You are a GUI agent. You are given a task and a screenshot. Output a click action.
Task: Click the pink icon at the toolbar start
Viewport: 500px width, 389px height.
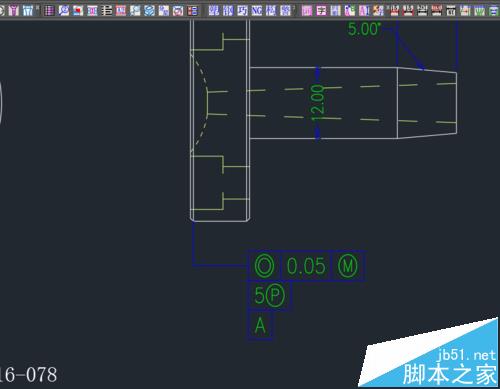click(14, 10)
